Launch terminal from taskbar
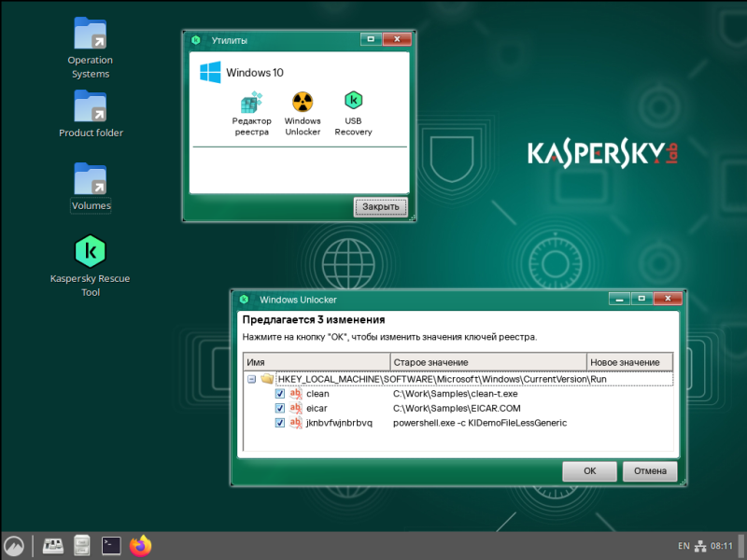 (x=111, y=546)
